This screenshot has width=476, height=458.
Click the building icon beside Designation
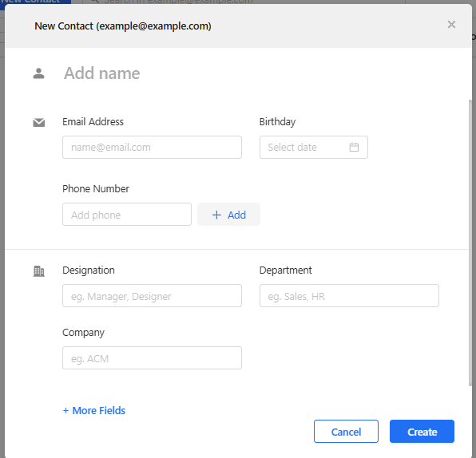tap(38, 271)
